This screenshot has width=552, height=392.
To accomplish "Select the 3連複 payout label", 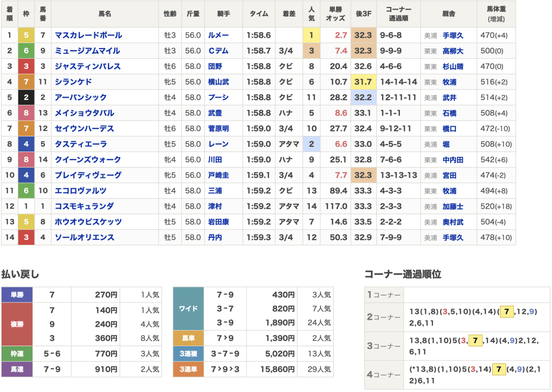I will tap(188, 354).
